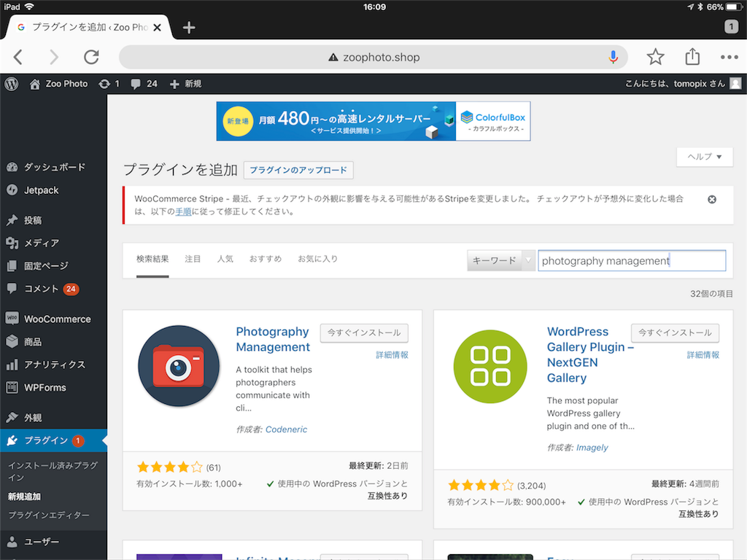The image size is (747, 560).
Task: Open updates icon with count 1
Action: (x=109, y=84)
